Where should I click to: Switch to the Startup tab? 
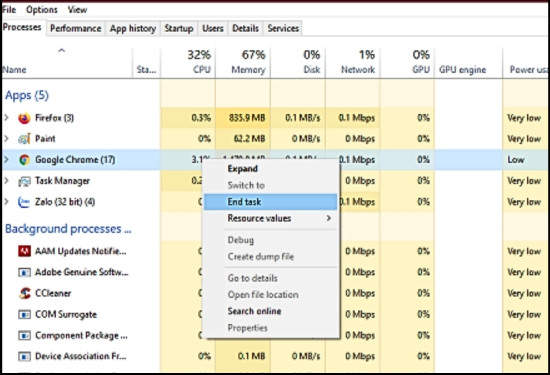point(179,28)
